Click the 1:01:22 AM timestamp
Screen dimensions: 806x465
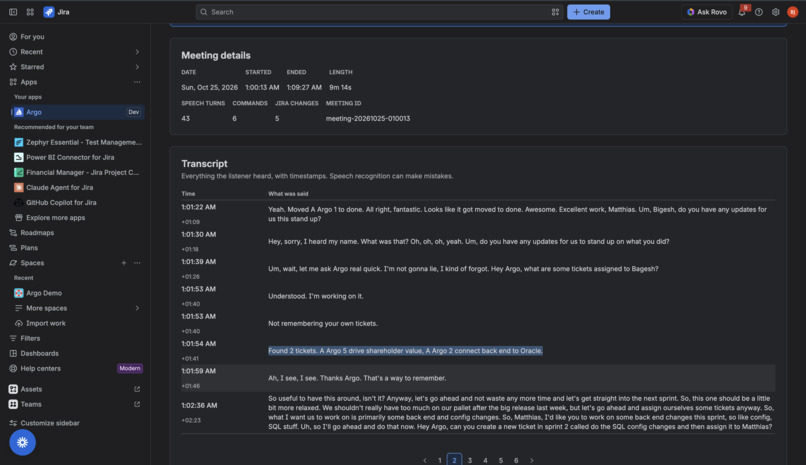[x=198, y=207]
